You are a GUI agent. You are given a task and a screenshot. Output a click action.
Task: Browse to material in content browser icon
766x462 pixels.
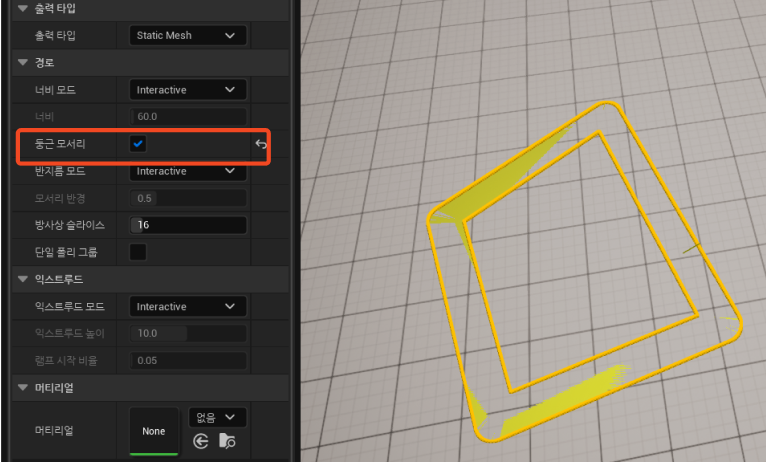[x=227, y=441]
